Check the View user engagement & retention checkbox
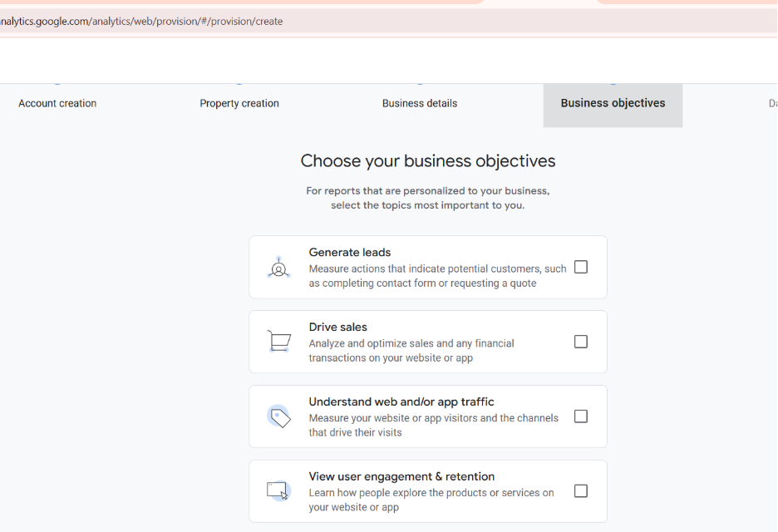This screenshot has width=778, height=532. 580,490
